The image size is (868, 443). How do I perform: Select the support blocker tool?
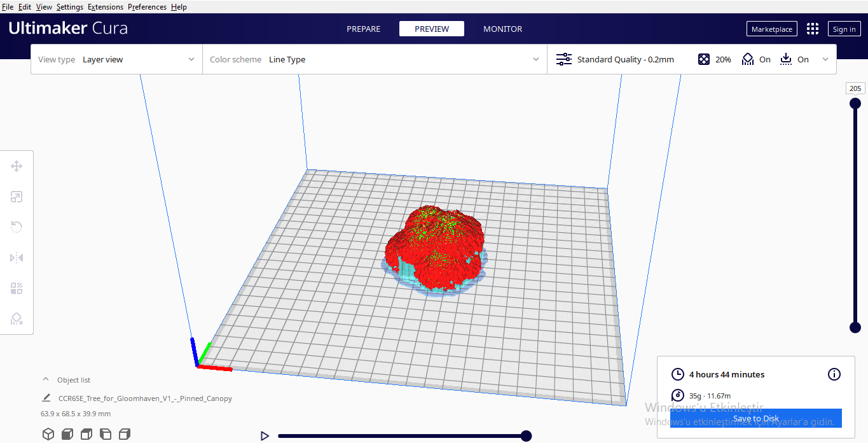point(17,318)
